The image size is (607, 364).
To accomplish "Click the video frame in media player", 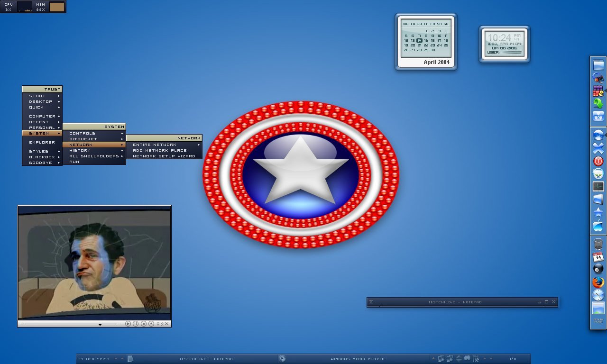I will coord(94,263).
